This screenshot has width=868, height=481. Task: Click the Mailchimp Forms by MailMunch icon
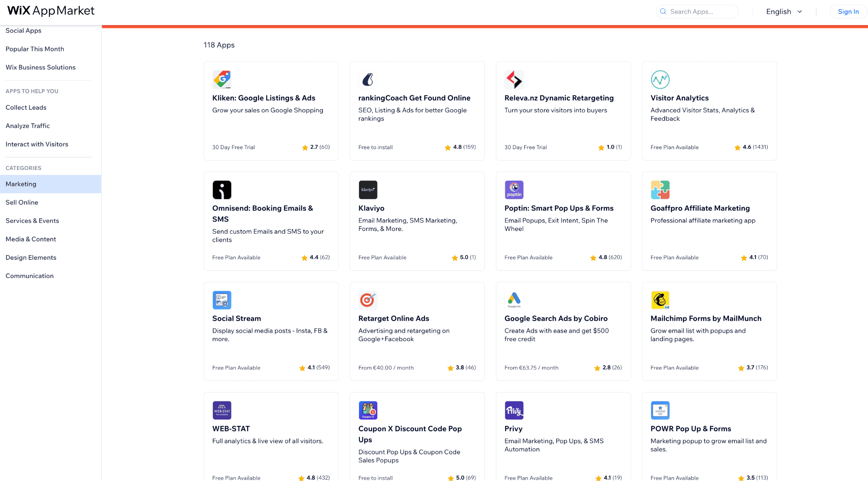660,300
